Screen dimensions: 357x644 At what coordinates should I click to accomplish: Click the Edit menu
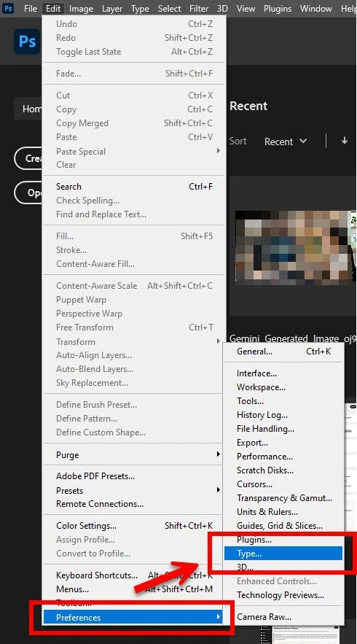click(53, 8)
